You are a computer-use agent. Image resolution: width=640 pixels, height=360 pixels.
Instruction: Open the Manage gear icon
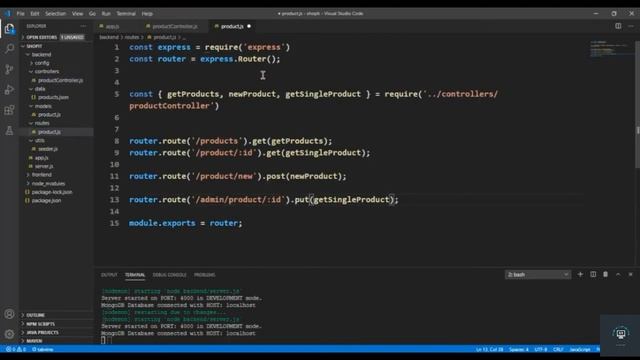pyautogui.click(x=9, y=334)
